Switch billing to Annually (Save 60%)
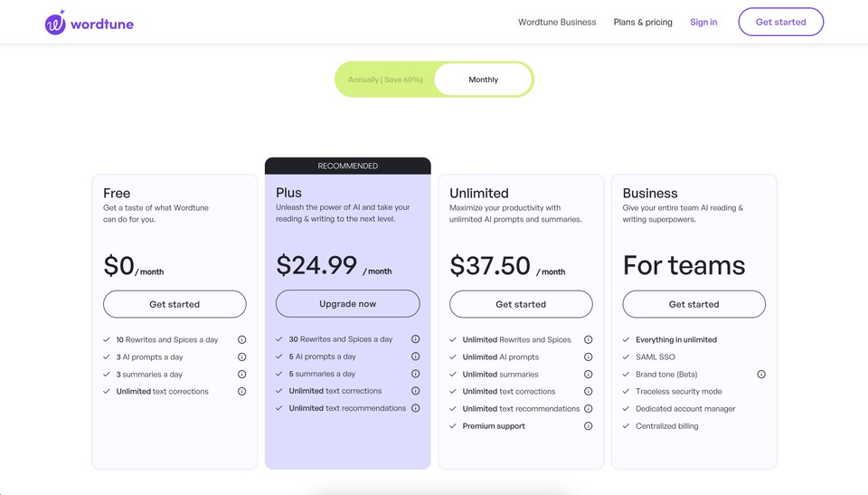The width and height of the screenshot is (868, 495). click(385, 80)
